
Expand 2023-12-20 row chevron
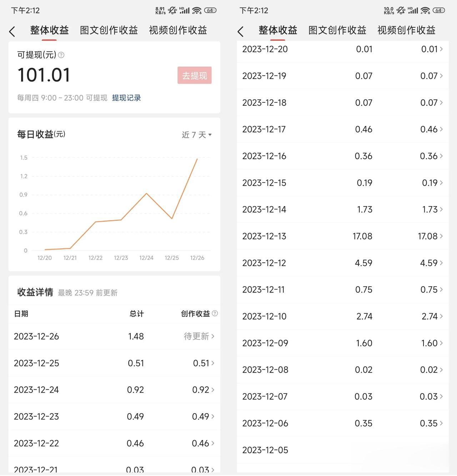click(441, 49)
